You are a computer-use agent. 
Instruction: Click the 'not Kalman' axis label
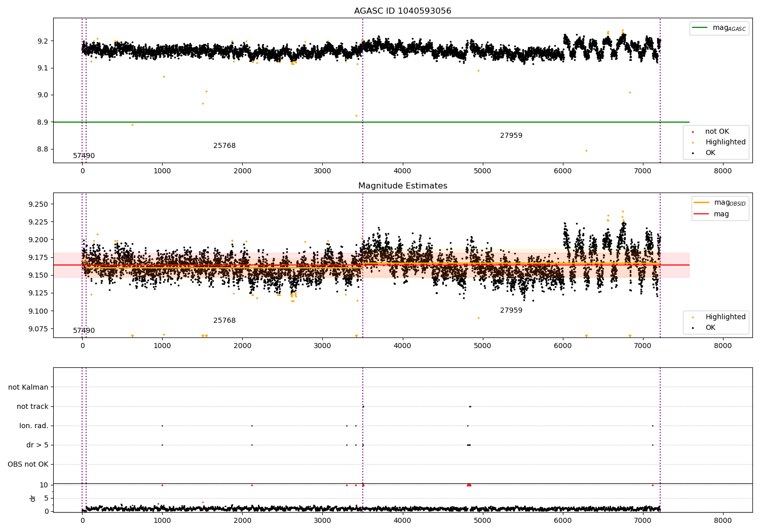tap(28, 388)
